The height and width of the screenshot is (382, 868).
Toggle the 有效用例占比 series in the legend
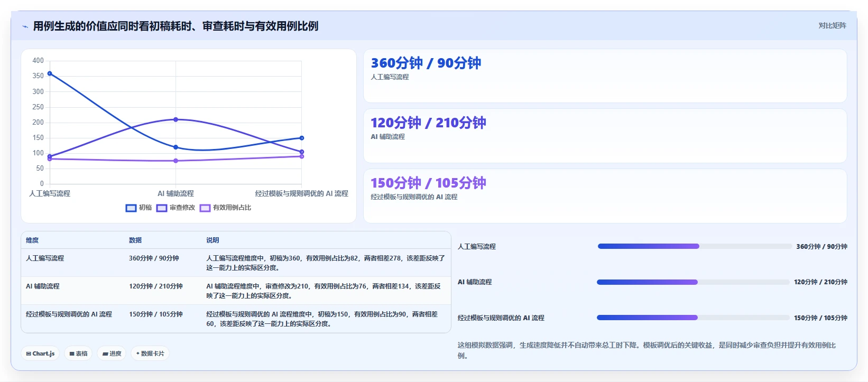pyautogui.click(x=226, y=208)
